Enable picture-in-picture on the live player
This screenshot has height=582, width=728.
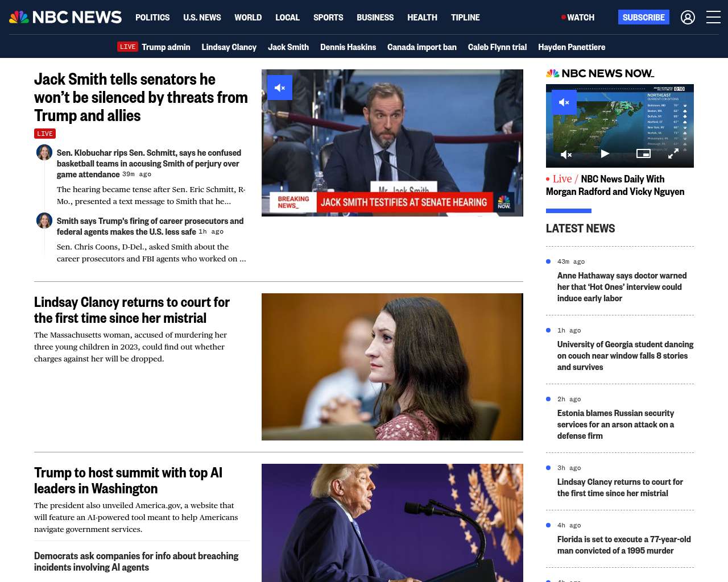643,153
